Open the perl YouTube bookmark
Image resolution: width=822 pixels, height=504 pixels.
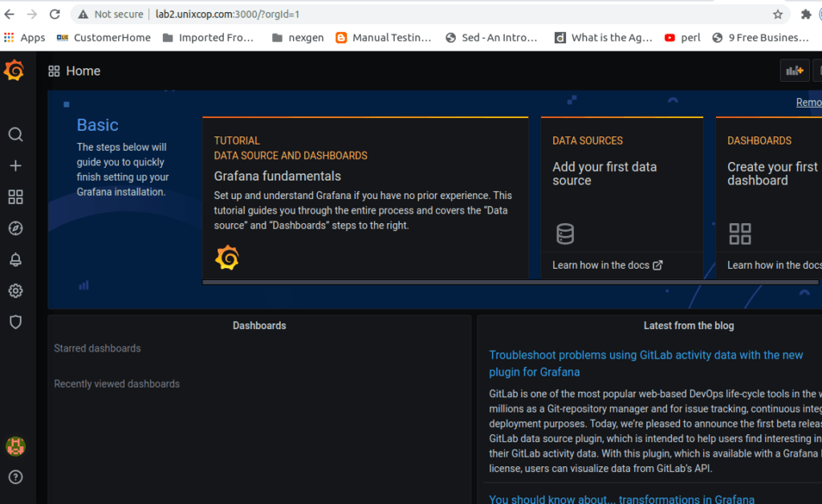(682, 38)
